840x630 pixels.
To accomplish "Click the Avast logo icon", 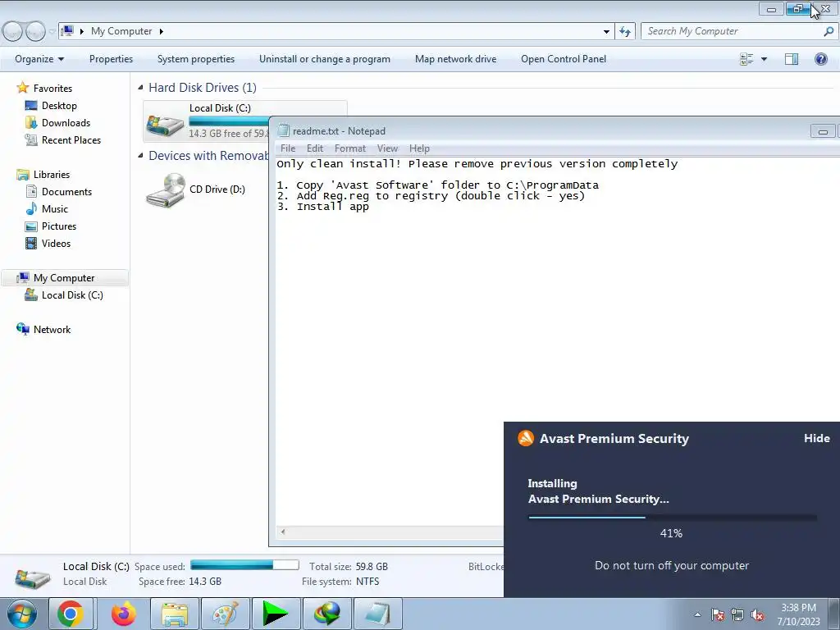I will pyautogui.click(x=526, y=438).
